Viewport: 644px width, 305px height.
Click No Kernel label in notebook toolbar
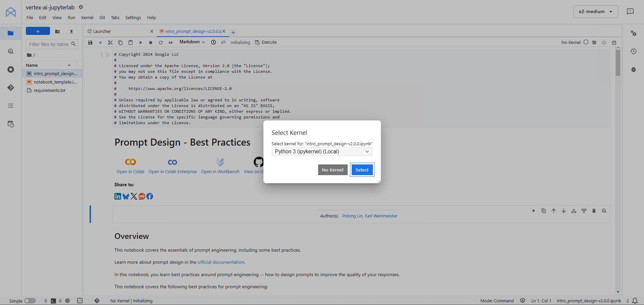pos(571,42)
